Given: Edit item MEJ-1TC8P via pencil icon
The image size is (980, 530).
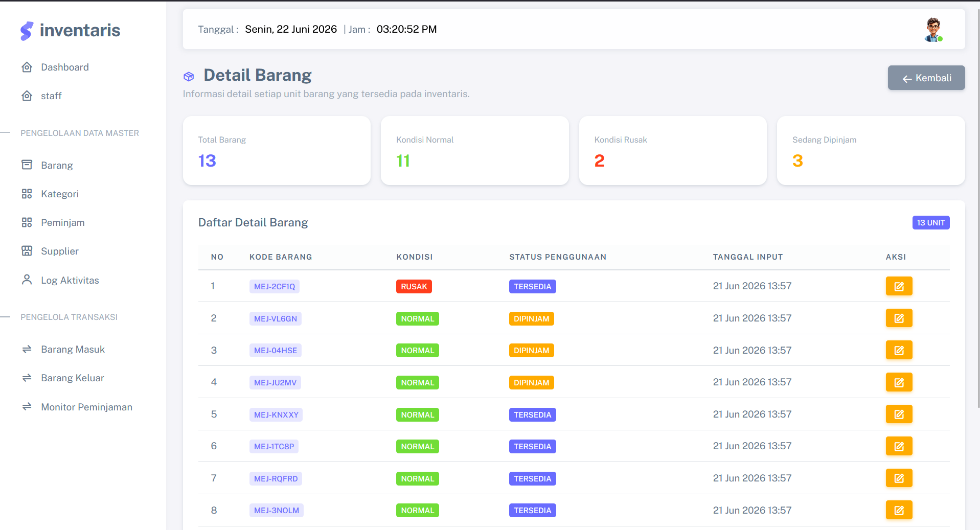Looking at the screenshot, I should tap(899, 446).
